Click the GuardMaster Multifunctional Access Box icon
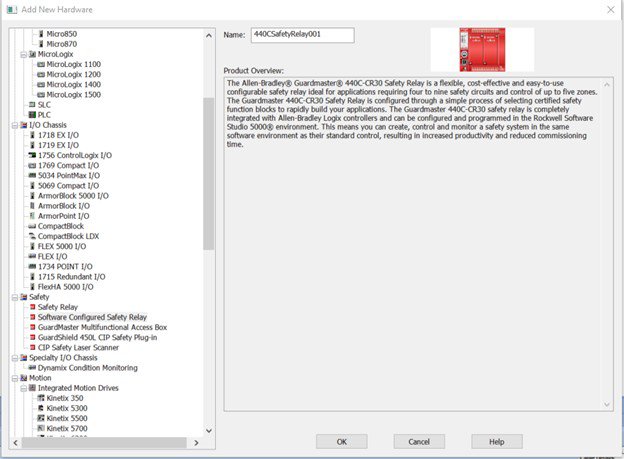 (33, 327)
